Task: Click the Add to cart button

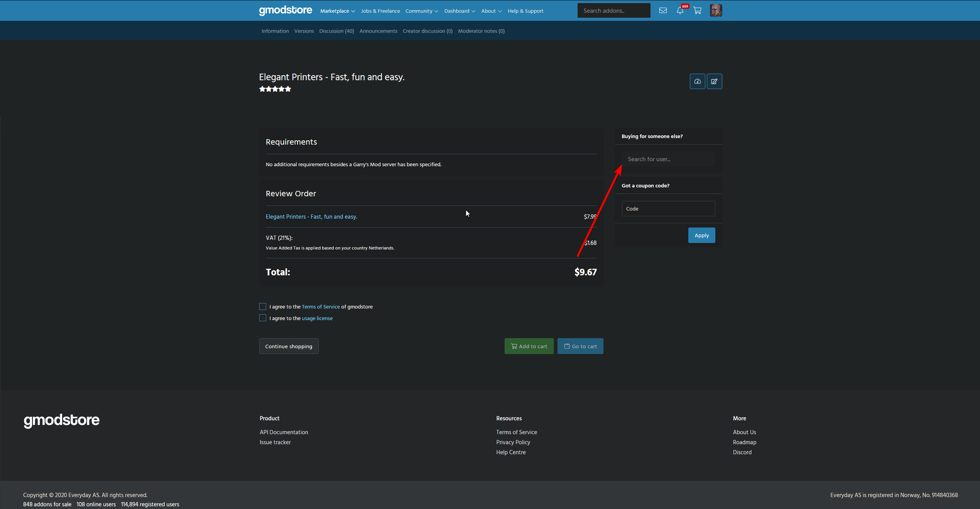Action: tap(529, 346)
